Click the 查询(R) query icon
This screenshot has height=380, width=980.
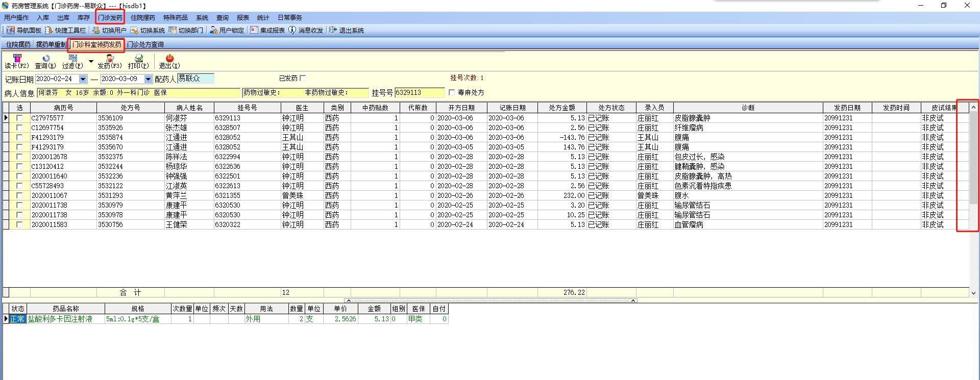pyautogui.click(x=46, y=58)
